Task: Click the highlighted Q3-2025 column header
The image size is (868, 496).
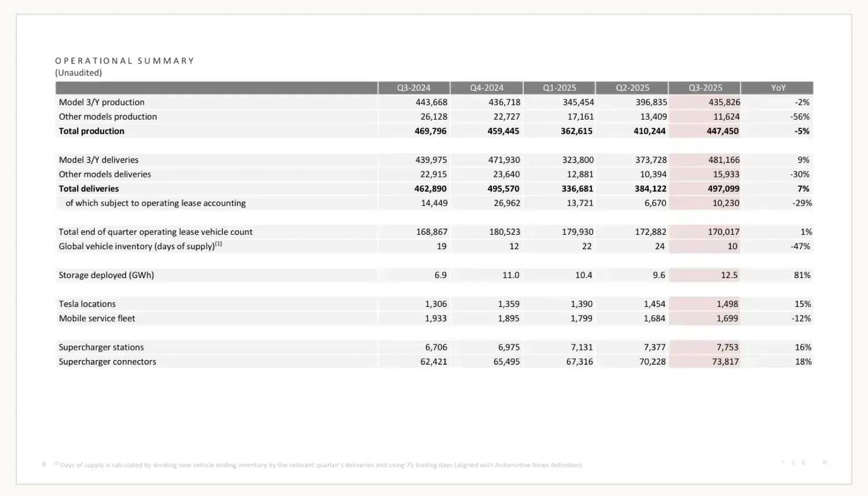Action: click(705, 88)
